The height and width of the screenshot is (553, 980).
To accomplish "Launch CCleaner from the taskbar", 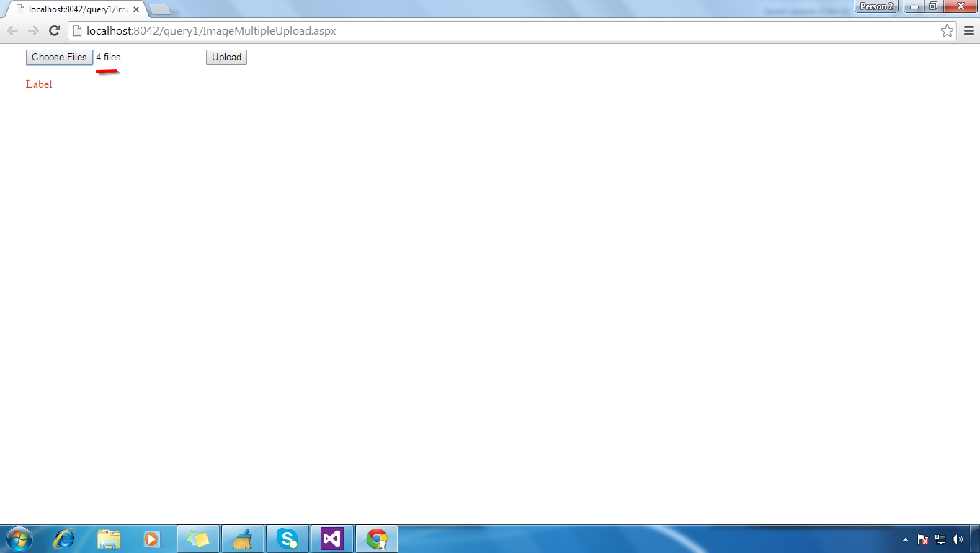I will 243,538.
